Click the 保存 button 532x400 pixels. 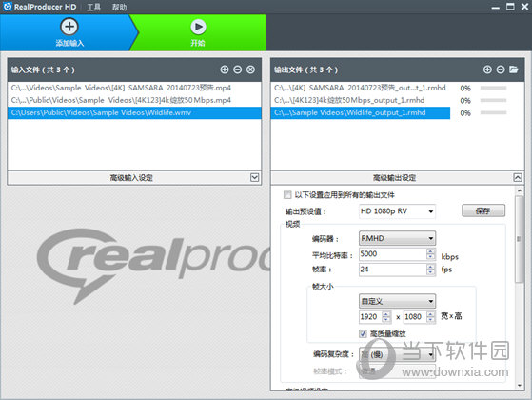[483, 210]
